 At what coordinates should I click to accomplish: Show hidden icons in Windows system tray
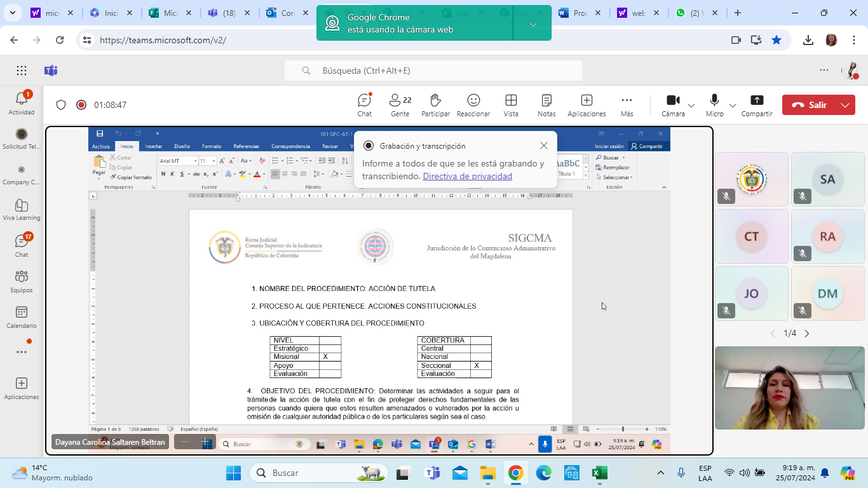(x=660, y=473)
